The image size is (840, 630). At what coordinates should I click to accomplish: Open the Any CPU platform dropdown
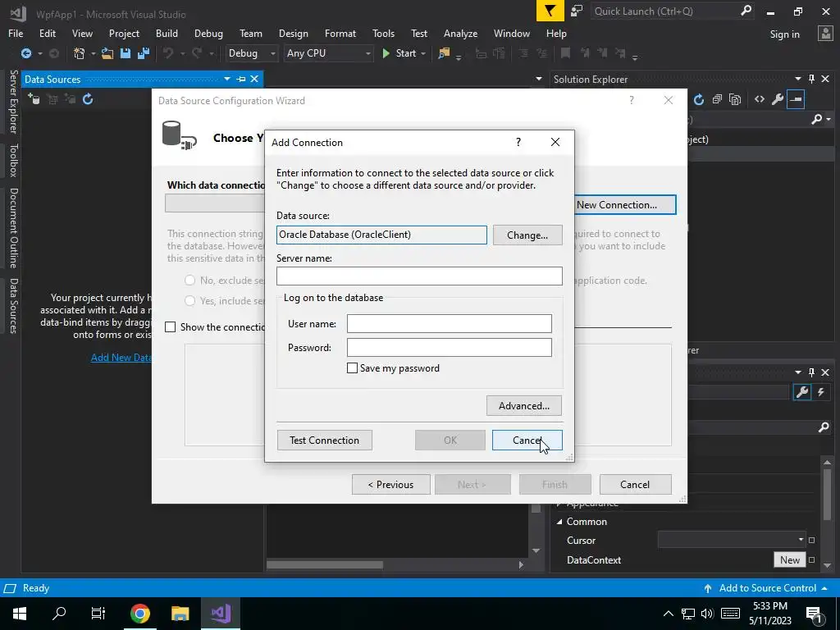tap(328, 53)
